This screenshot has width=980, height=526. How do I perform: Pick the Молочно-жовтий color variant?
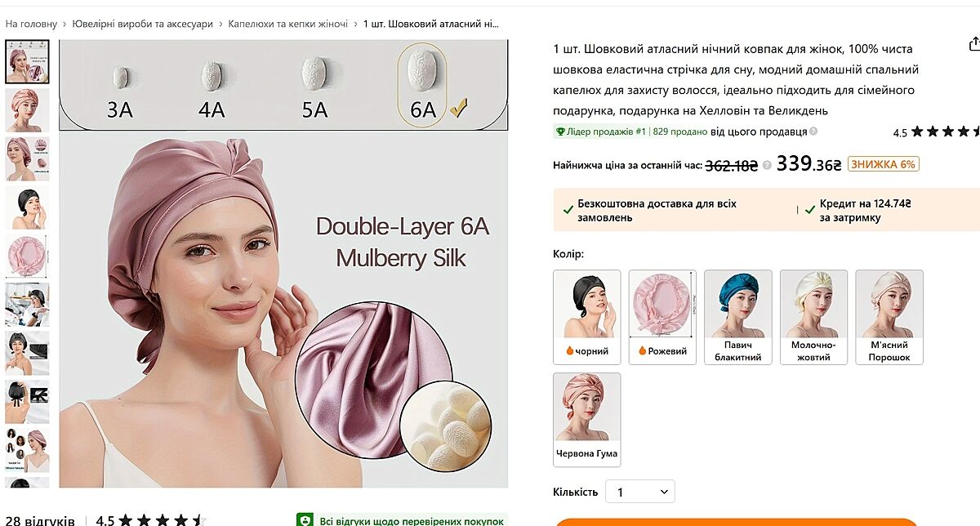[x=813, y=317]
